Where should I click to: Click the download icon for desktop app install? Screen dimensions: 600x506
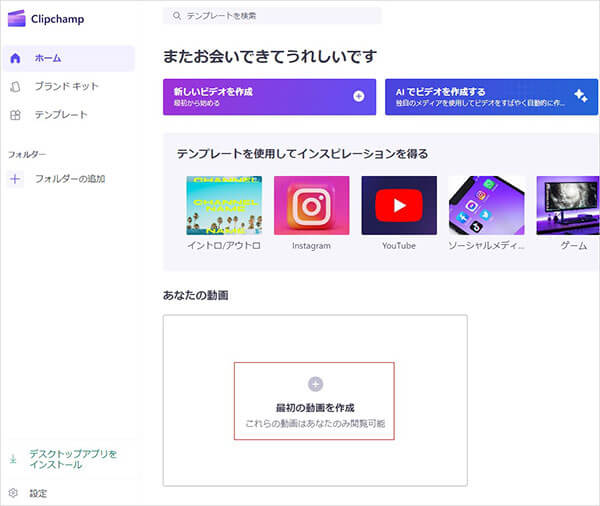(13, 459)
